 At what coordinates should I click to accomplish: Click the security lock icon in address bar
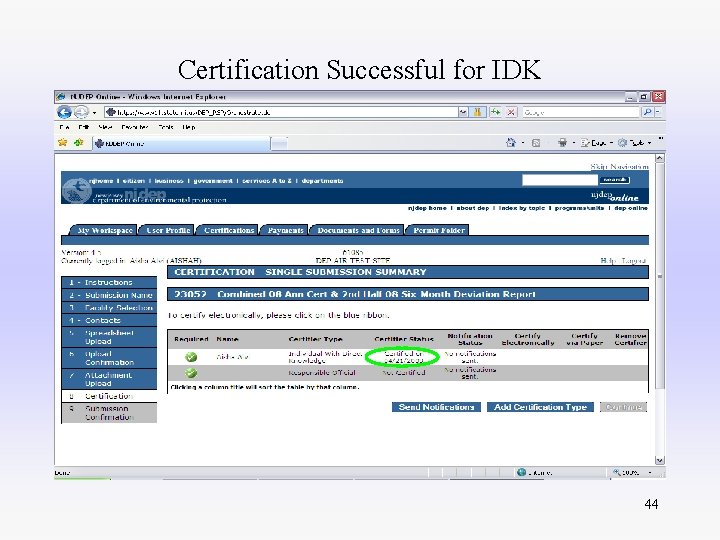pos(477,112)
